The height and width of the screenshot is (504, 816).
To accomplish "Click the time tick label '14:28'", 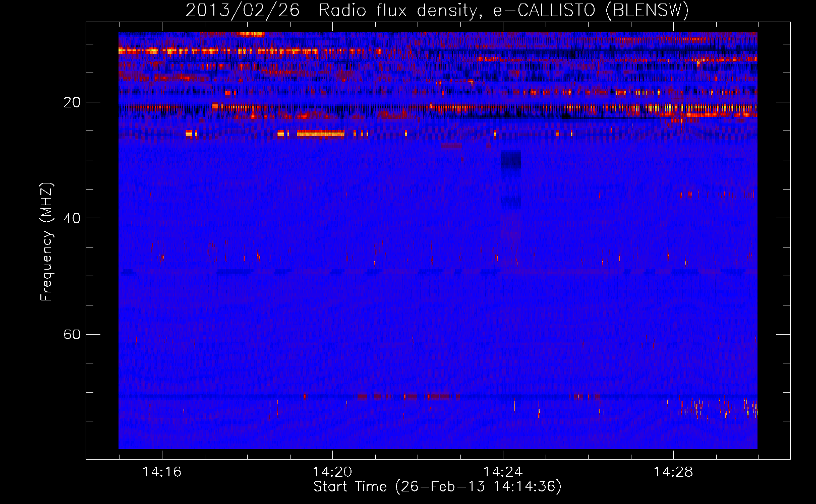I will click(x=673, y=472).
